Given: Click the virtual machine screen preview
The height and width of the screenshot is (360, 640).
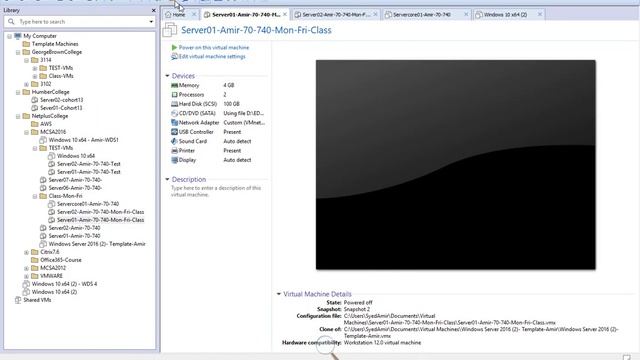Looking at the screenshot, I should pos(456,165).
